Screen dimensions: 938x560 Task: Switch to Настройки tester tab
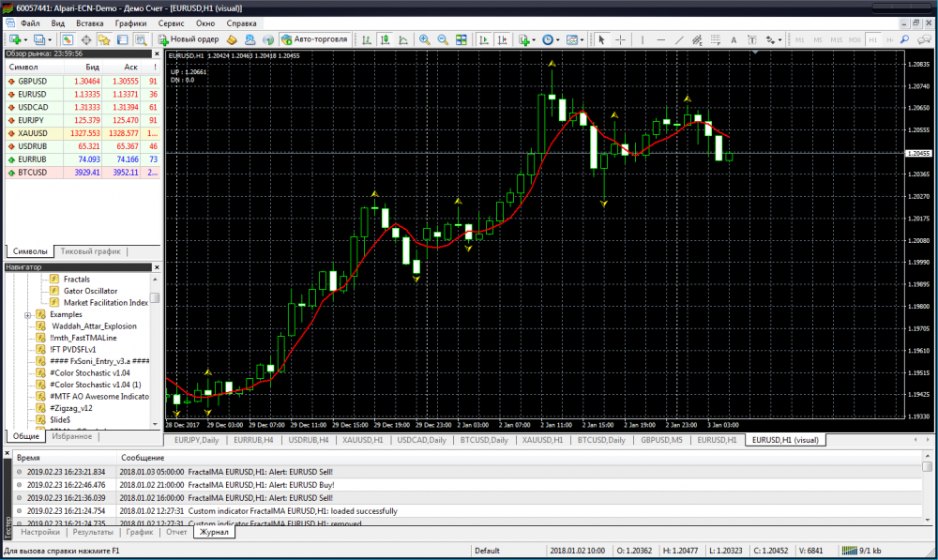click(40, 532)
